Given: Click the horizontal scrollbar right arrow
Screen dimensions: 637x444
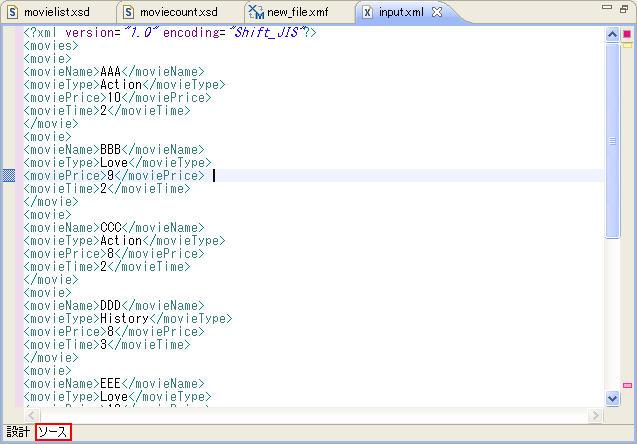Looking at the screenshot, I should tap(597, 413).
